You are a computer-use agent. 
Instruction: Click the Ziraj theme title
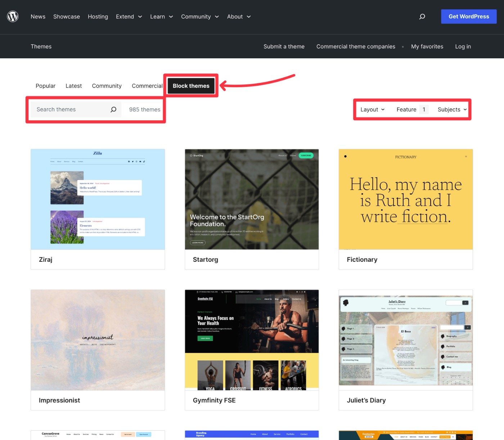pos(45,260)
